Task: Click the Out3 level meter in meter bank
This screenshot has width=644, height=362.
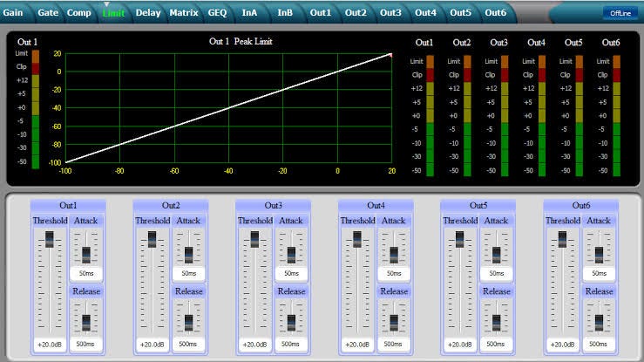Action: 505,116
